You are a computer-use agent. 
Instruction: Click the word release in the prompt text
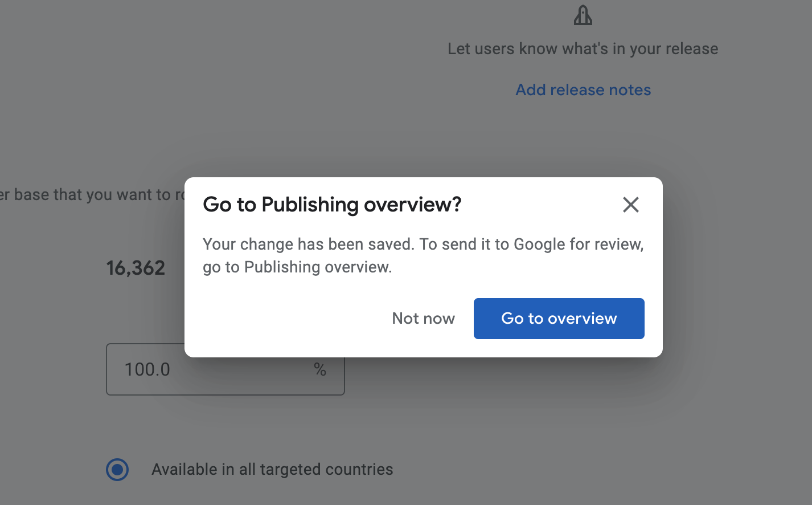click(690, 49)
